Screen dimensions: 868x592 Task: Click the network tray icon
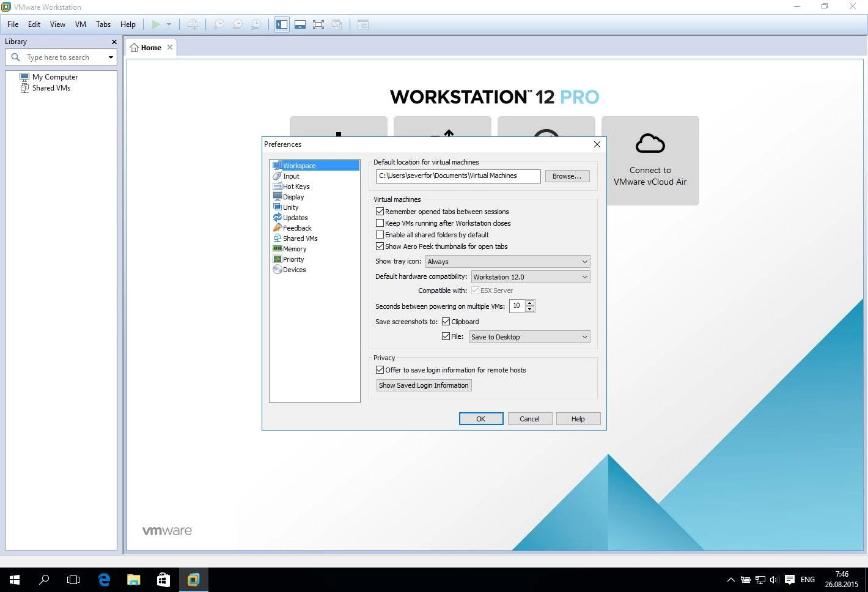click(x=760, y=579)
